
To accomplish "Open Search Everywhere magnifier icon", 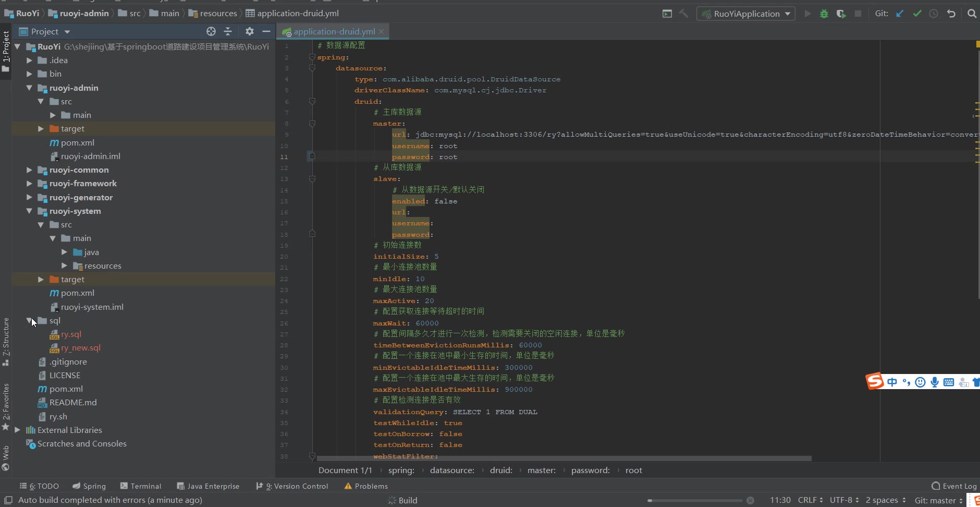I will click(x=972, y=14).
